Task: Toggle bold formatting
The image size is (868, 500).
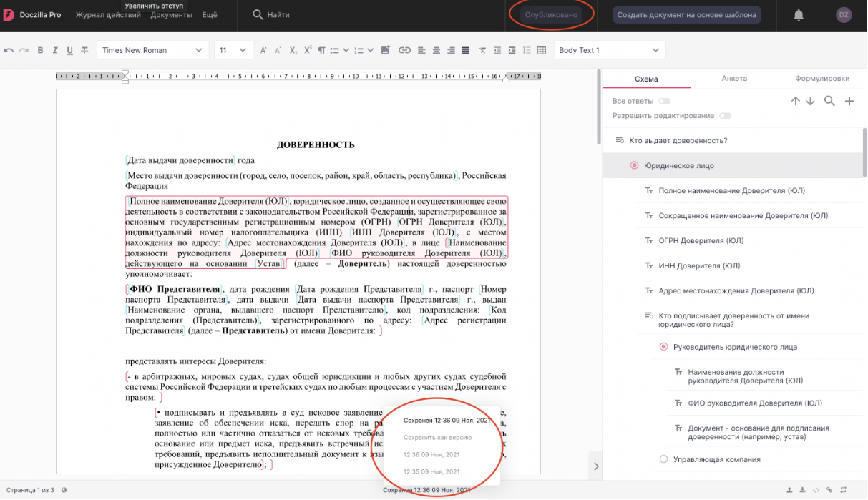Action: (x=40, y=50)
